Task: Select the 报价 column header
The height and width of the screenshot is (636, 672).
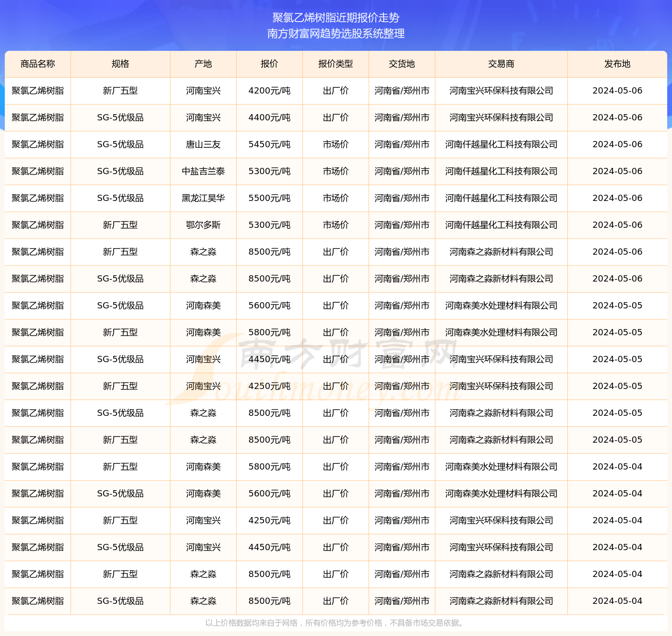Action: (269, 64)
